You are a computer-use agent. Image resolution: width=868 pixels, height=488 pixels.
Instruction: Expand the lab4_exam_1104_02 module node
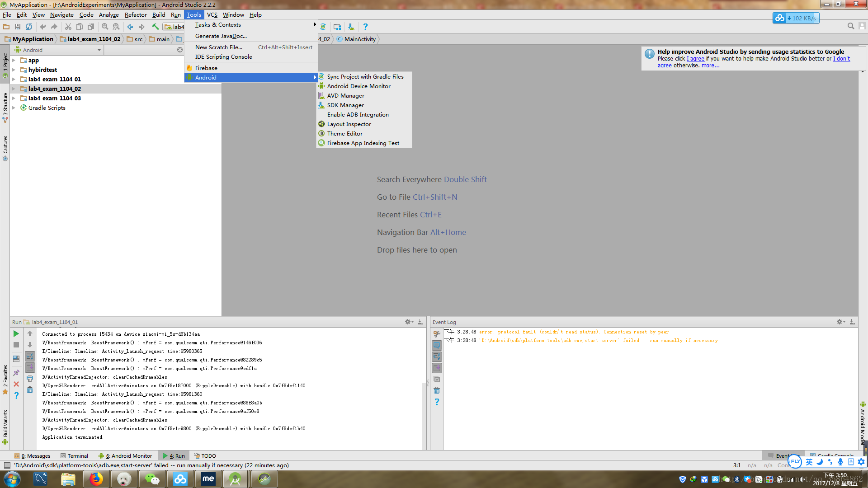coord(14,89)
